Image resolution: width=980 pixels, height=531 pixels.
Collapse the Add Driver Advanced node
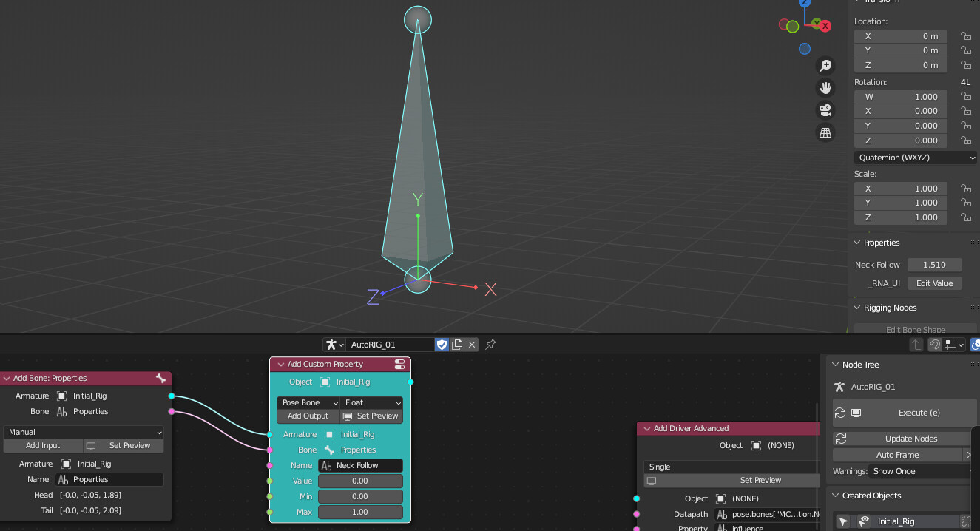coord(647,429)
